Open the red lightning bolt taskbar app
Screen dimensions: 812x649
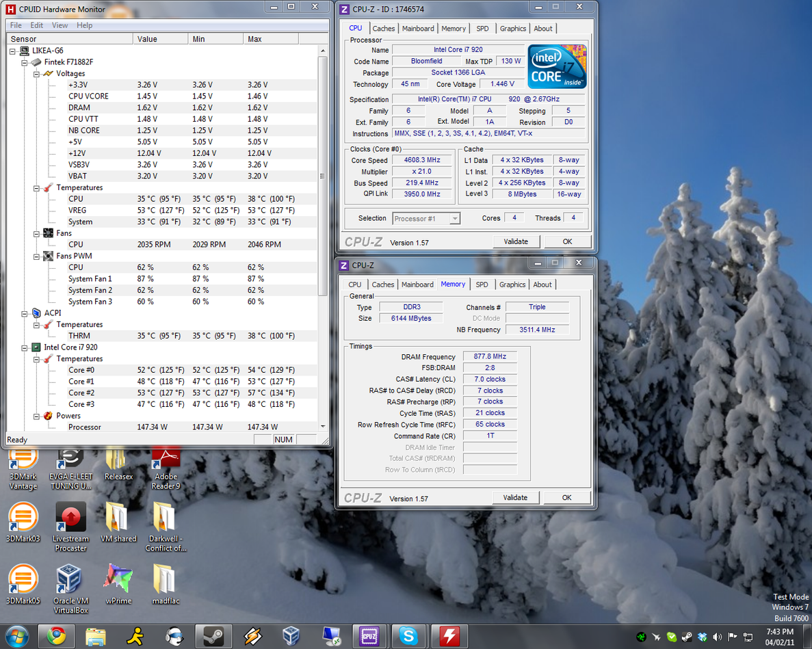pos(449,636)
